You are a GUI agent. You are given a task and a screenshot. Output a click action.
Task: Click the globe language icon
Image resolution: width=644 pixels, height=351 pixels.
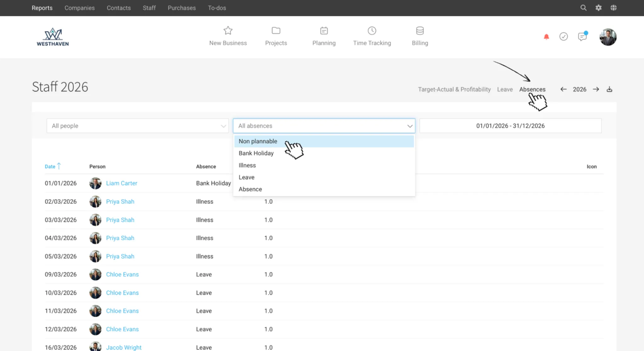[x=613, y=8]
